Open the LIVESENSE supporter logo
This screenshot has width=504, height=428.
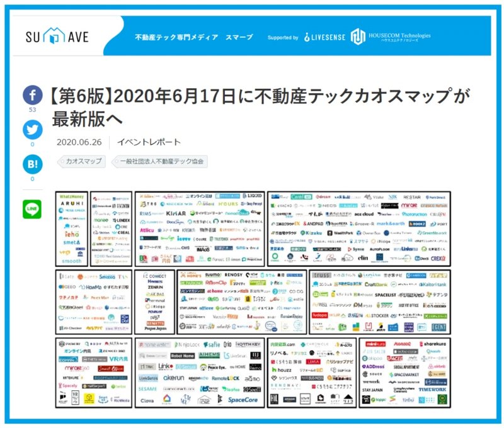pos(324,37)
